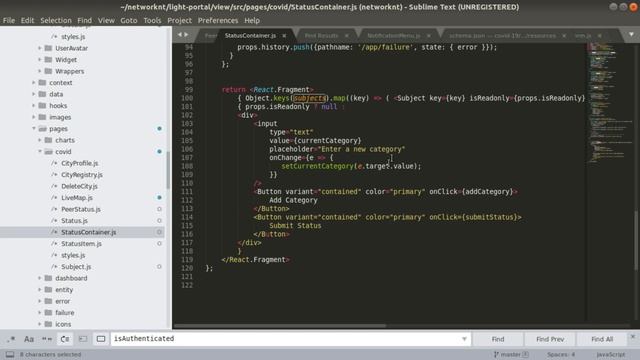The image size is (640, 360).
Task: Toggle case sensitive search (Aa)
Action: [29, 339]
